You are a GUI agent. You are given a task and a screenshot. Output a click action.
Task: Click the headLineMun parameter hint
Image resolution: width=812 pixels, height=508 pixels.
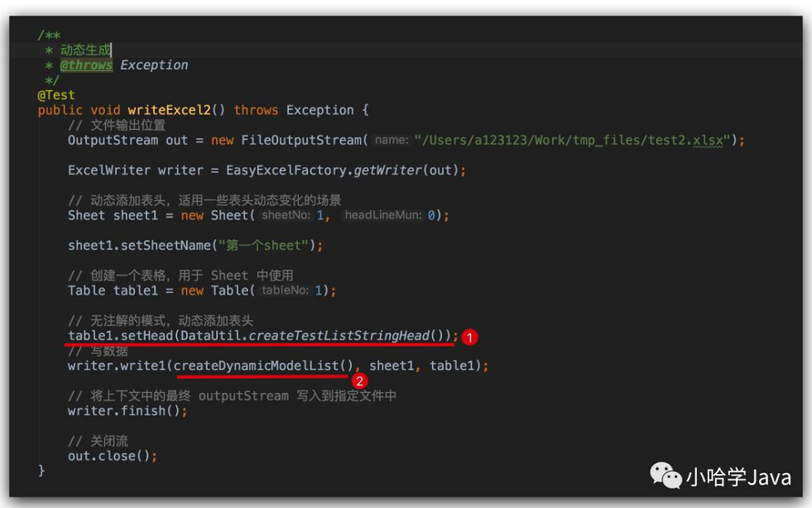click(383, 215)
